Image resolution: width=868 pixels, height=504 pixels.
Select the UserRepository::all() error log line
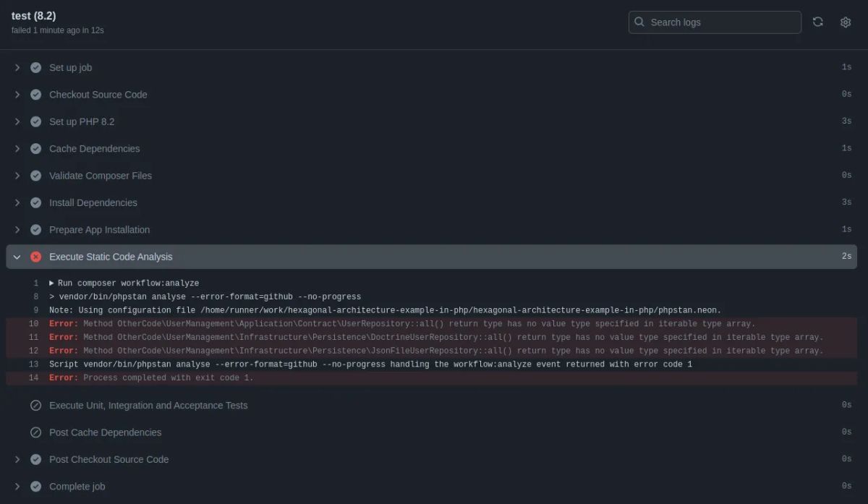click(x=401, y=324)
